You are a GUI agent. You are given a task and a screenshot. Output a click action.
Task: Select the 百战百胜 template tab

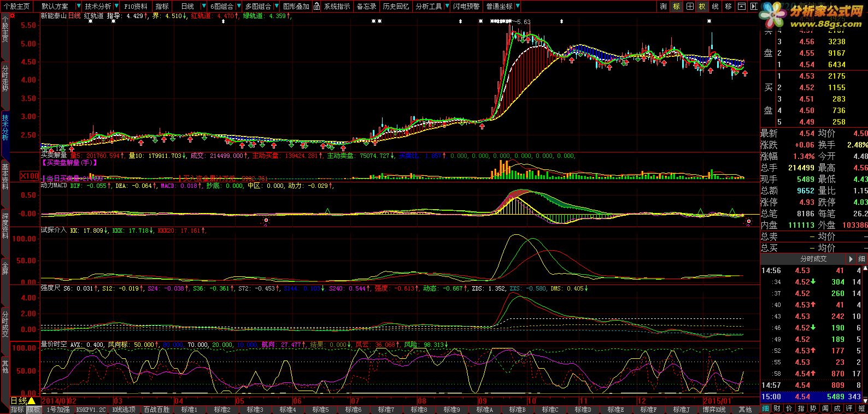click(x=157, y=410)
